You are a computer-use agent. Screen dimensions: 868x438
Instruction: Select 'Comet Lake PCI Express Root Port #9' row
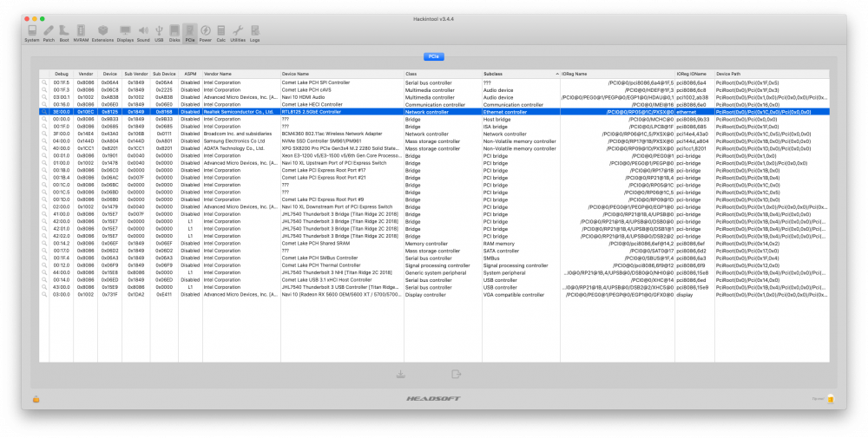click(434, 199)
